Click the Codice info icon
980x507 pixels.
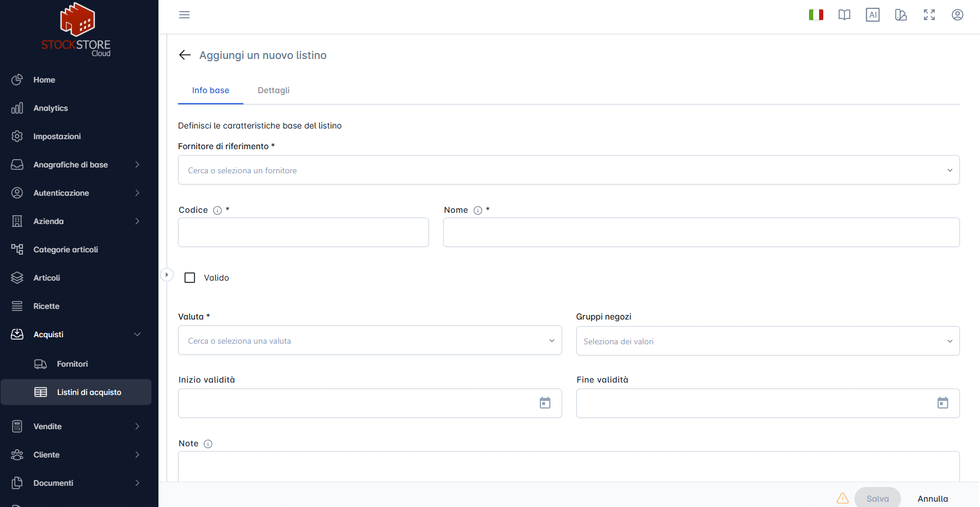(217, 210)
